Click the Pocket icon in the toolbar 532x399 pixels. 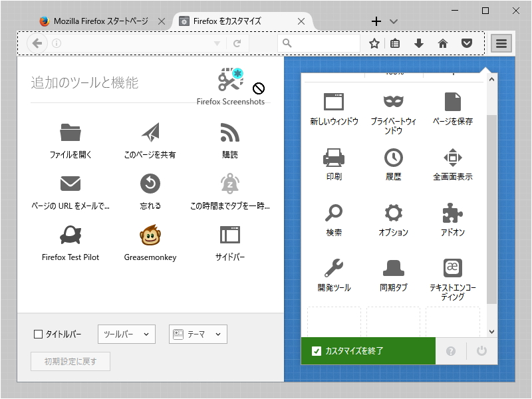click(466, 43)
